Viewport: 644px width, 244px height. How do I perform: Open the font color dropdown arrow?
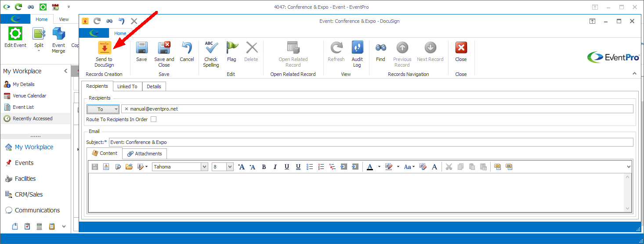pyautogui.click(x=379, y=167)
